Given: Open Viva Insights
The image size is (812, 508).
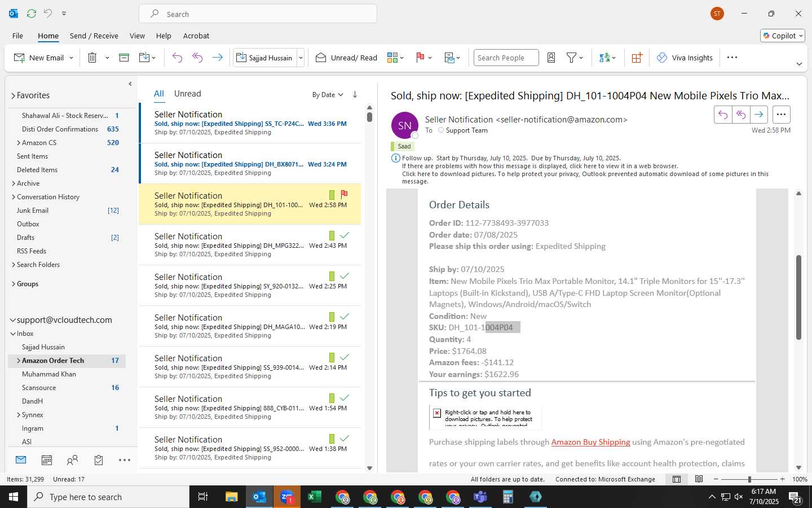Looking at the screenshot, I should (685, 58).
